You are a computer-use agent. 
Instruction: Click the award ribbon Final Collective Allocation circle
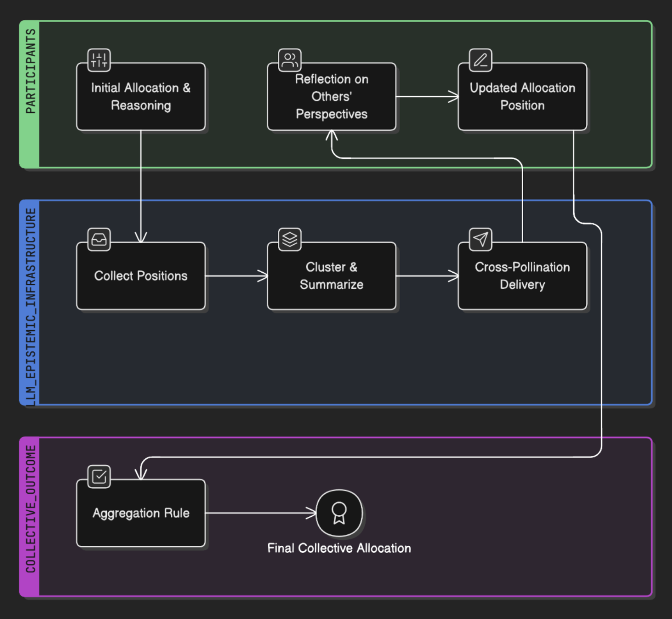339,513
